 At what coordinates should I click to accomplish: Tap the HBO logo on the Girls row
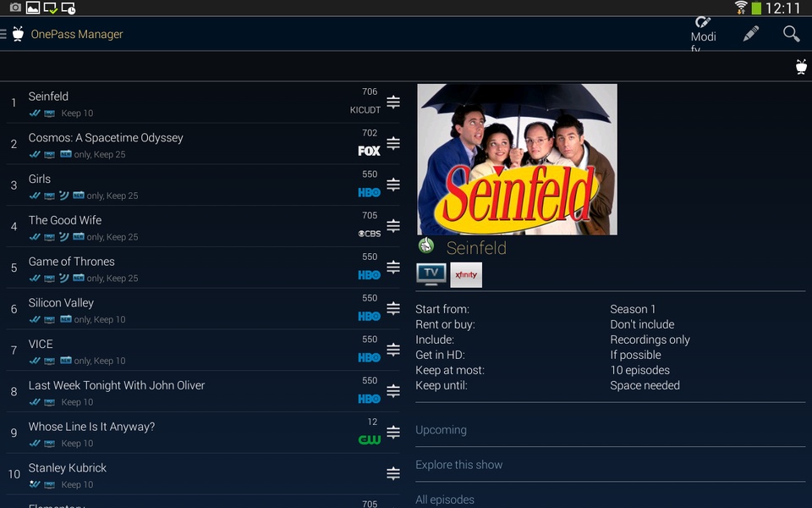click(370, 192)
